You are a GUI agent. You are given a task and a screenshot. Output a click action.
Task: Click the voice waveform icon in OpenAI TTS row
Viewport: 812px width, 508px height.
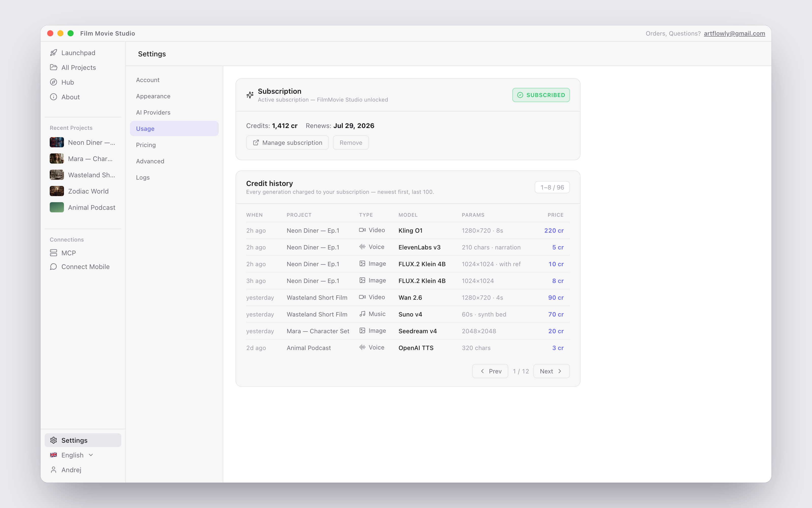(362, 348)
